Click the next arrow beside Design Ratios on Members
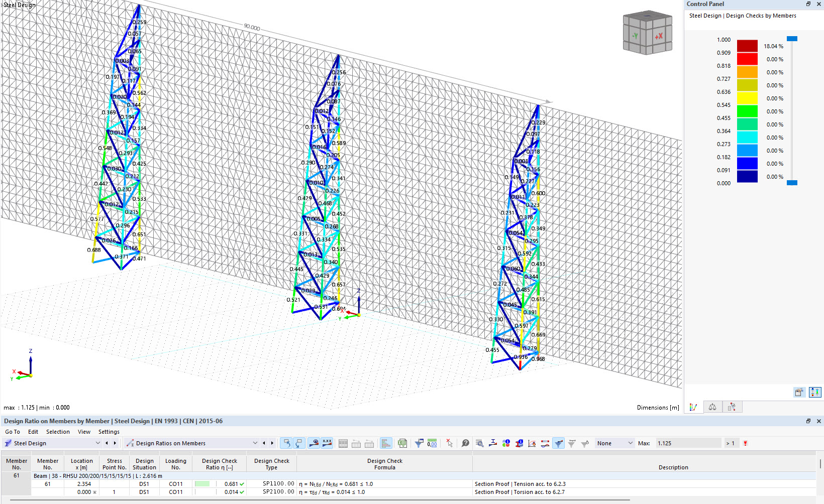This screenshot has width=824, height=504. (x=271, y=443)
